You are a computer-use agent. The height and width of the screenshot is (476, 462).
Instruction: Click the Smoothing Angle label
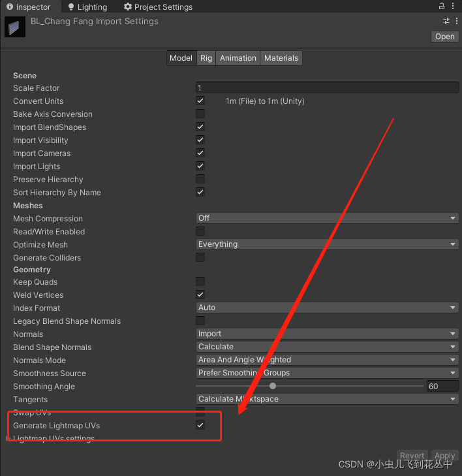(x=44, y=387)
